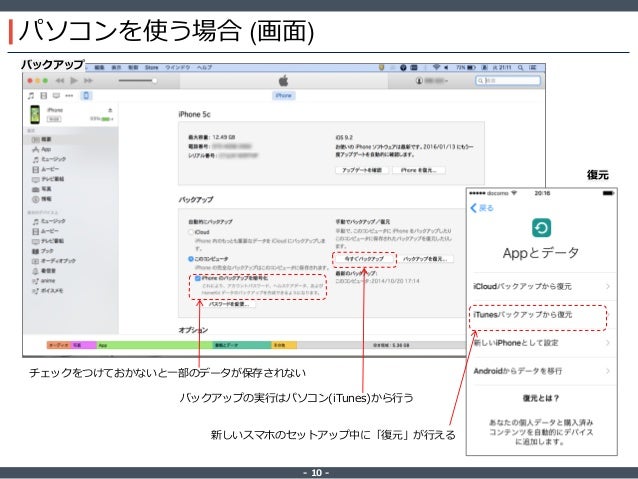Click Spotlight search icon in menu bar
The width and height of the screenshot is (638, 479).
coord(520,68)
